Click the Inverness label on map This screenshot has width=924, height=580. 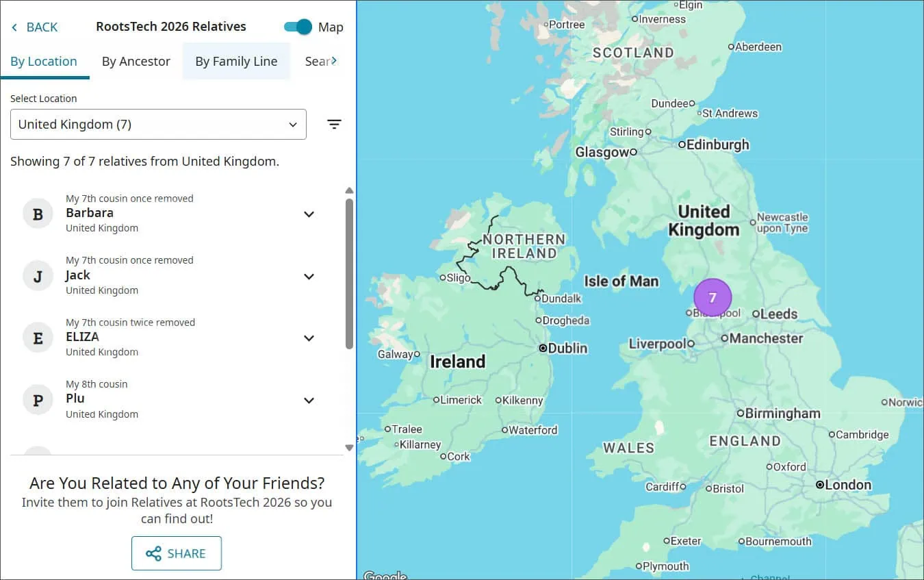click(662, 19)
